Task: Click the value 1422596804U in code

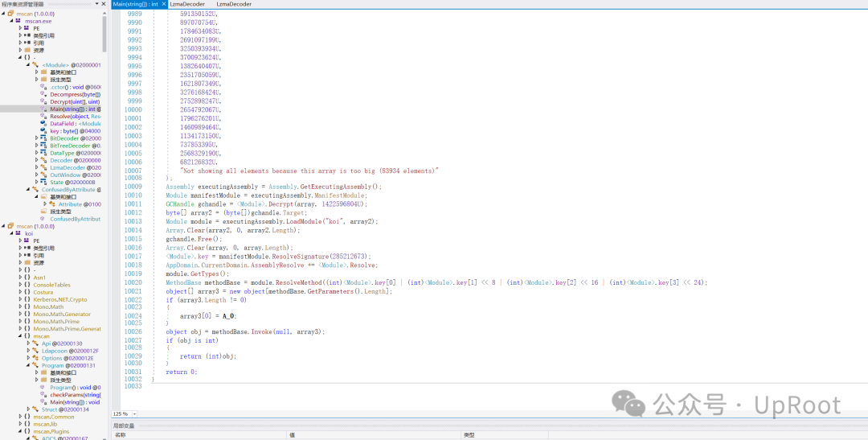Action: click(x=342, y=204)
